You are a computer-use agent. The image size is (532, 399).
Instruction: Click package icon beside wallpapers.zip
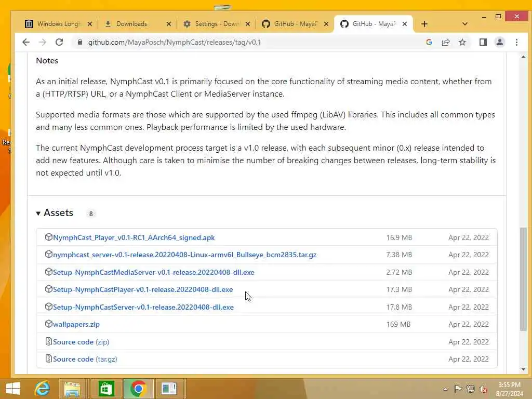click(x=48, y=324)
